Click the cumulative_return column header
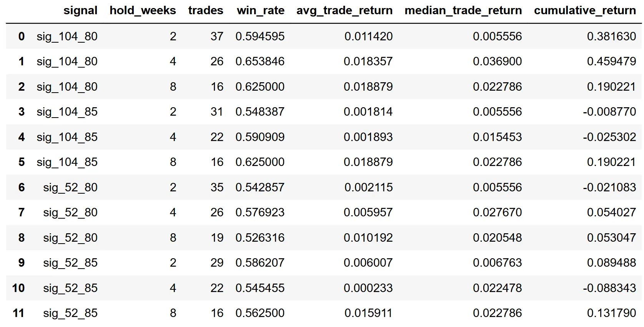 [585, 10]
